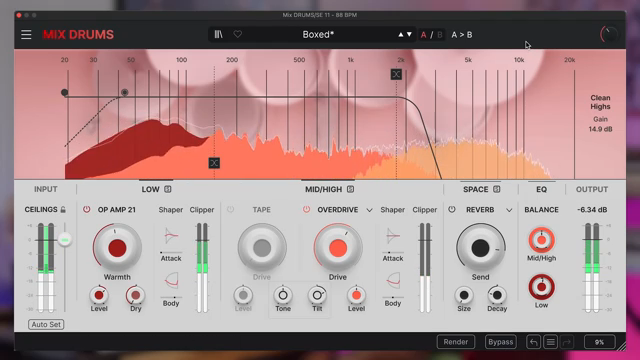Click the Tone knob
Image resolution: width=640 pixels, height=360 pixels.
[283, 295]
